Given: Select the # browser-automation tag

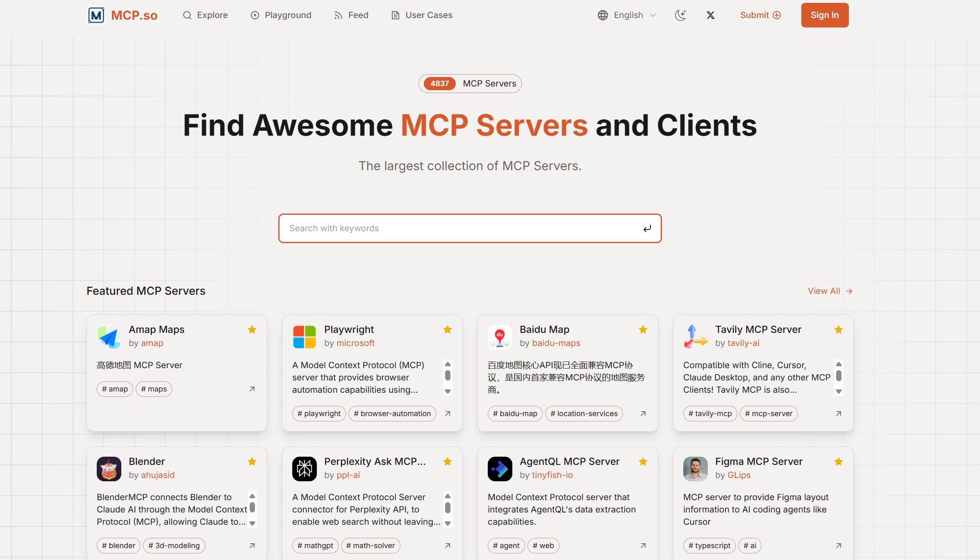Looking at the screenshot, I should (392, 414).
